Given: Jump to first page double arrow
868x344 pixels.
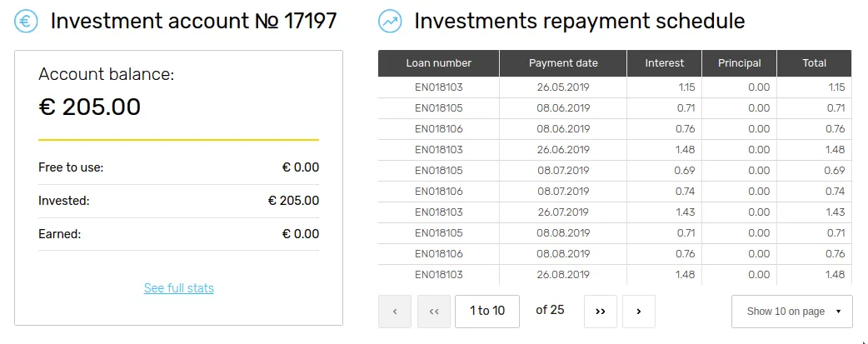Looking at the screenshot, I should (x=434, y=312).
